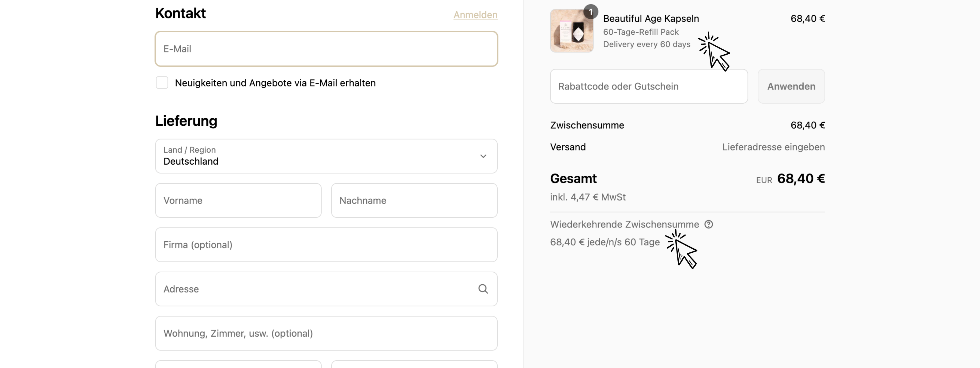Image resolution: width=980 pixels, height=368 pixels.
Task: Click the Beautiful Age Kapseln product name
Action: (x=651, y=19)
